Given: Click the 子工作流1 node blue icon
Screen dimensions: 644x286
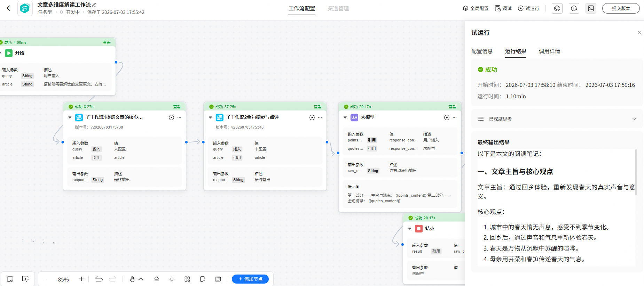Looking at the screenshot, I should (79, 117).
